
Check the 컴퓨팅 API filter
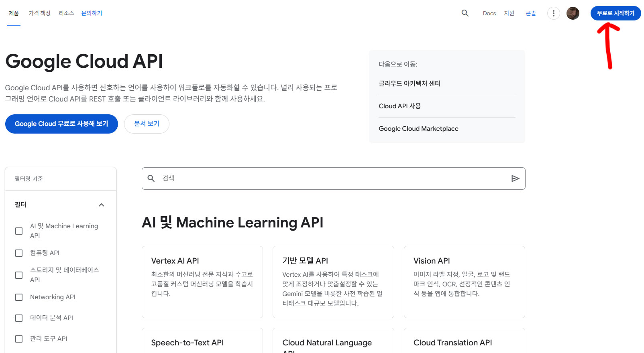(x=19, y=253)
